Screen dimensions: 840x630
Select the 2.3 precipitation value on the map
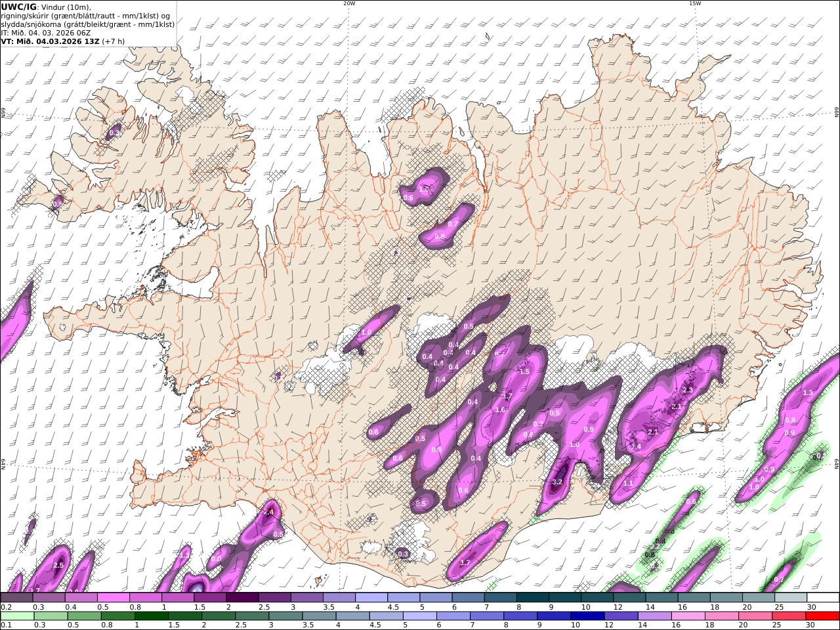(x=688, y=390)
